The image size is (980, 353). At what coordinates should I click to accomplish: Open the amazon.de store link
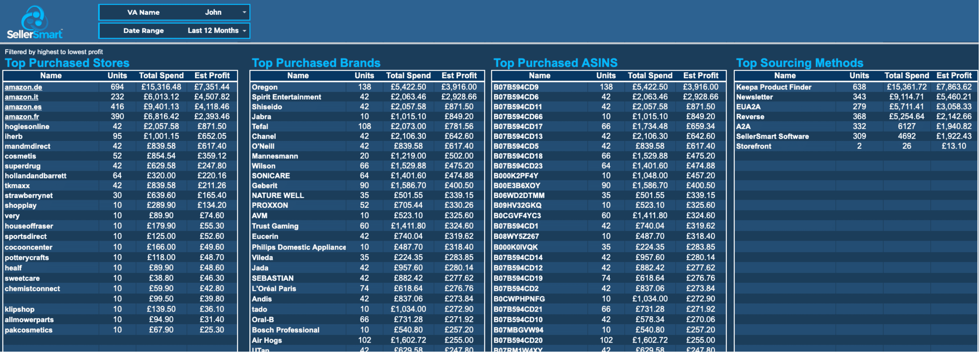(23, 87)
